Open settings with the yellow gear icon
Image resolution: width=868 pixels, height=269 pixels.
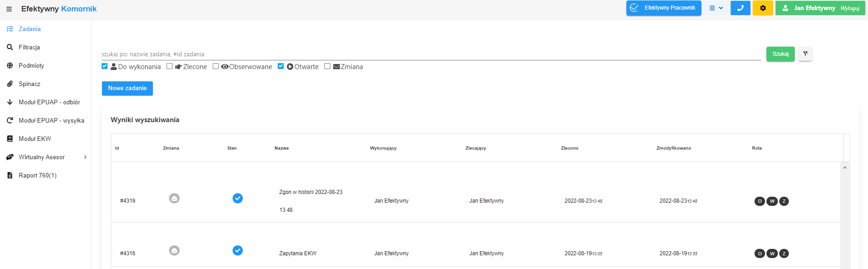(x=763, y=8)
